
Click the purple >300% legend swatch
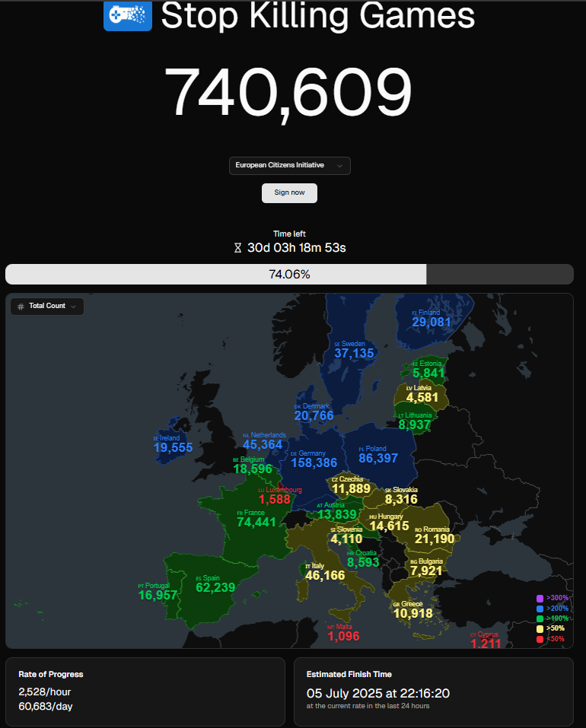tap(540, 599)
